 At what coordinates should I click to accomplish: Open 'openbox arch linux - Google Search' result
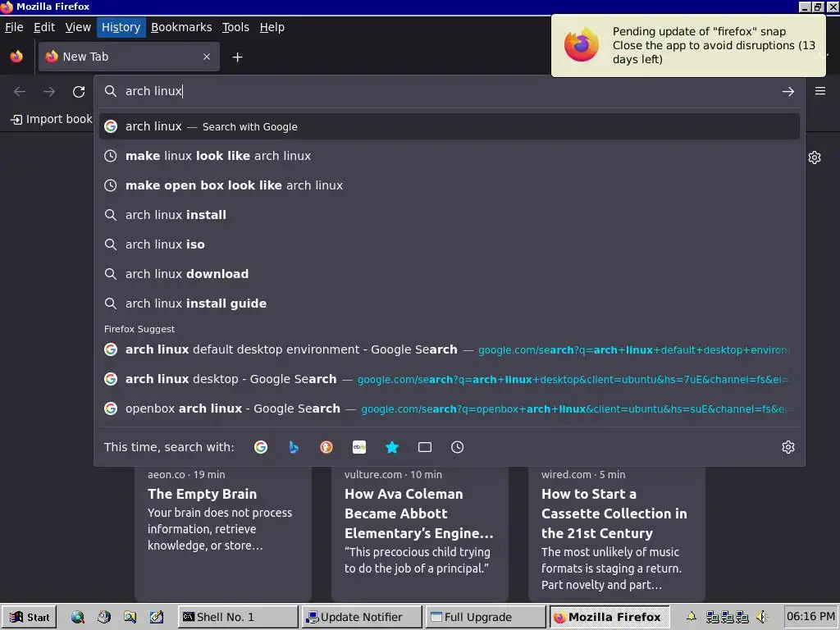450,409
